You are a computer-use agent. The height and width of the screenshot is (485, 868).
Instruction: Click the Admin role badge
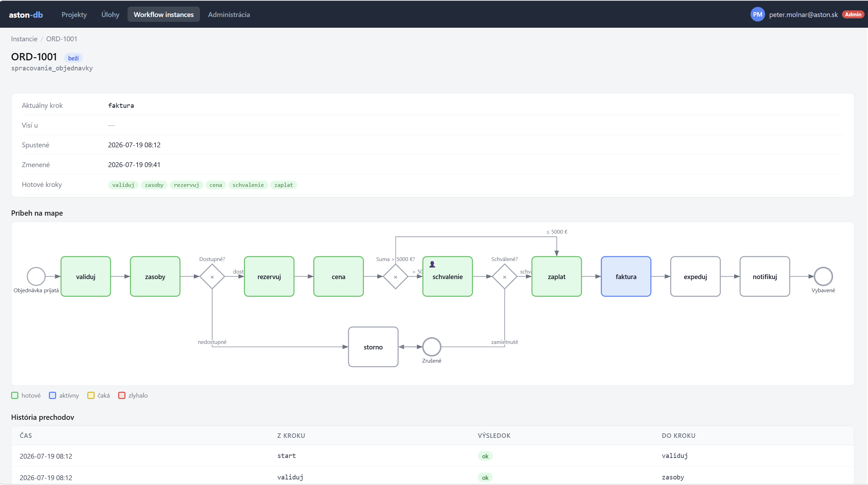pos(853,15)
